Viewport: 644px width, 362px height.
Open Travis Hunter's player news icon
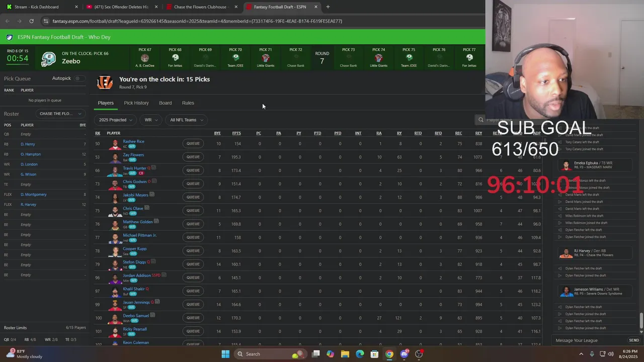point(153,167)
